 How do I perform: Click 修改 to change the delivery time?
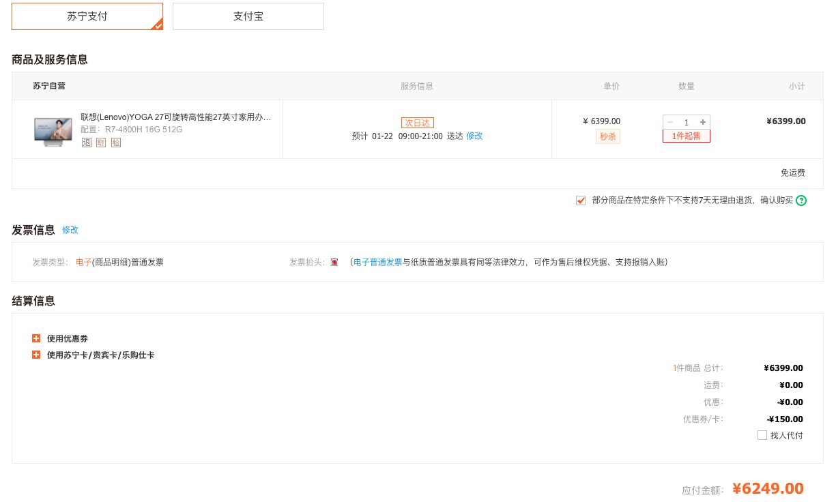pos(474,136)
